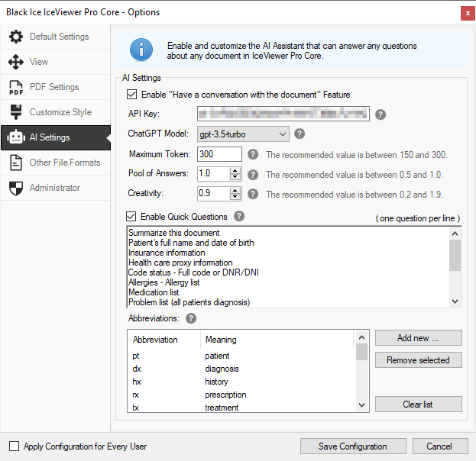The height and width of the screenshot is (461, 476).
Task: Click the Save Configuration button
Action: pyautogui.click(x=352, y=446)
